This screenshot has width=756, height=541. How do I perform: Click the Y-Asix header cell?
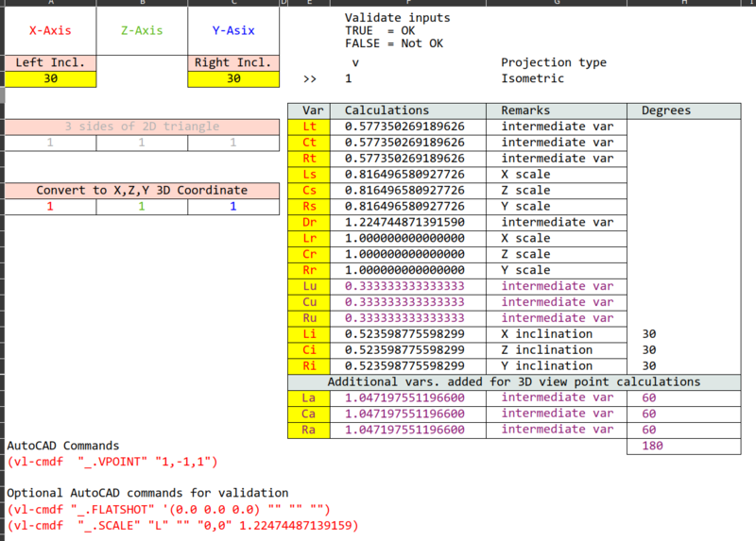pyautogui.click(x=233, y=31)
